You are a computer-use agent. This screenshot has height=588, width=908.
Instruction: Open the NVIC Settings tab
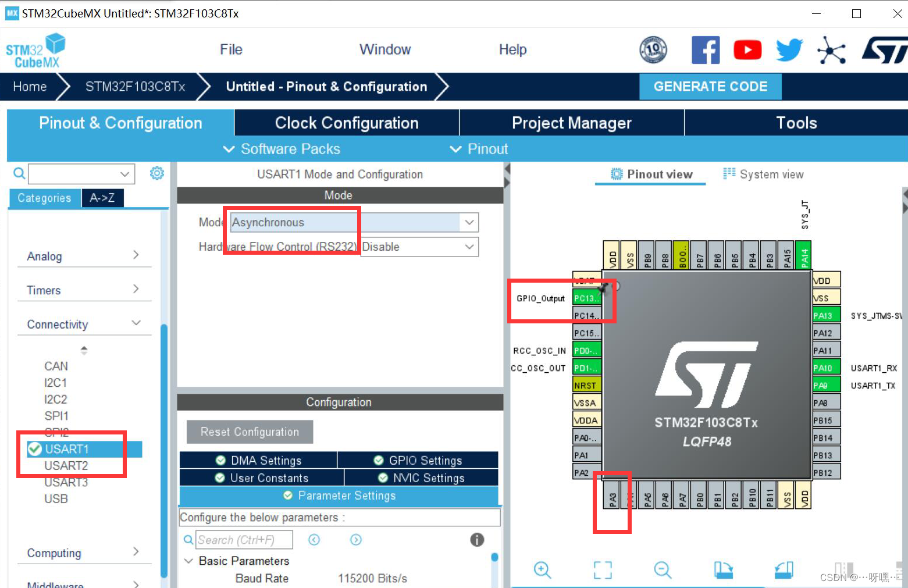[x=421, y=477]
